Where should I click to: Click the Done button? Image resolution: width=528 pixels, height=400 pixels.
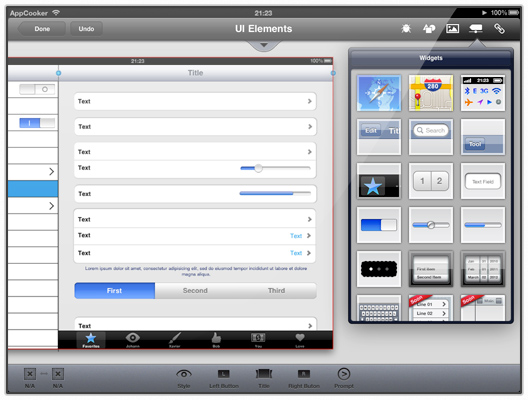click(x=42, y=29)
